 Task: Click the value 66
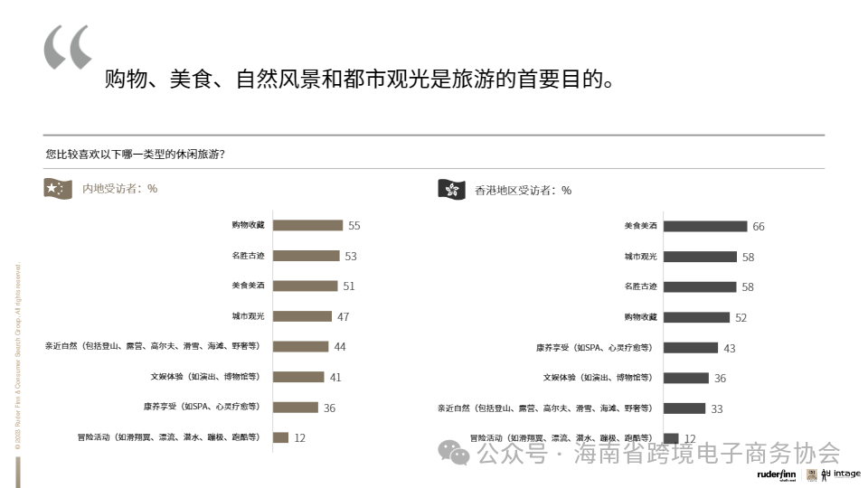tap(759, 227)
